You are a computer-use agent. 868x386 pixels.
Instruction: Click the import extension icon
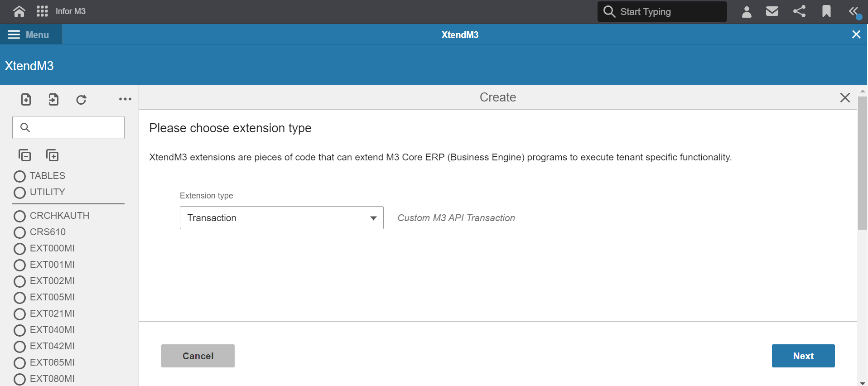53,99
